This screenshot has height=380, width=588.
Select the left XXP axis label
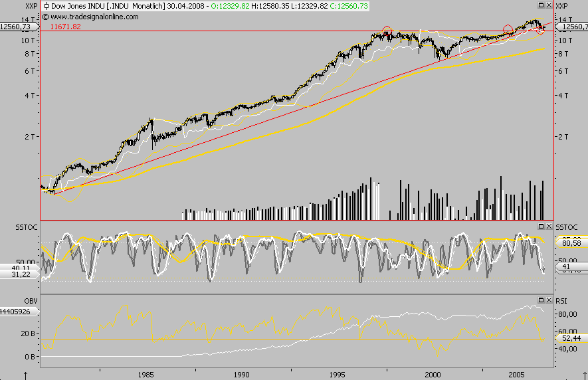(x=31, y=6)
